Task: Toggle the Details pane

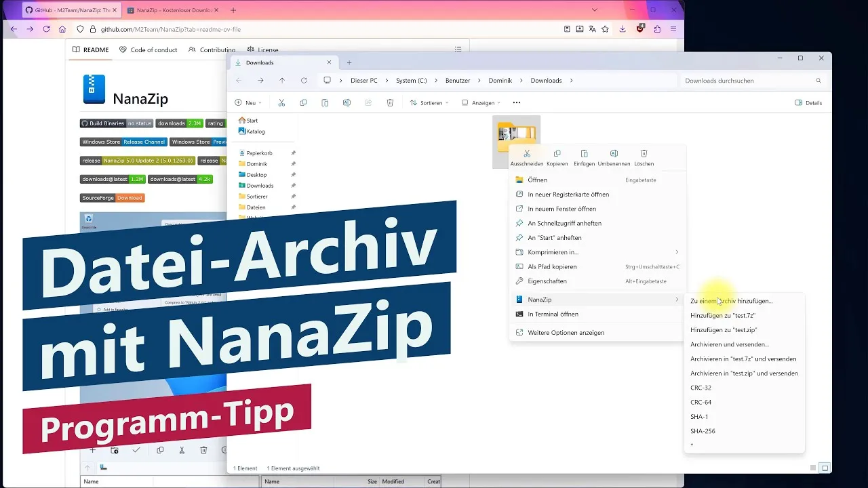Action: 808,103
